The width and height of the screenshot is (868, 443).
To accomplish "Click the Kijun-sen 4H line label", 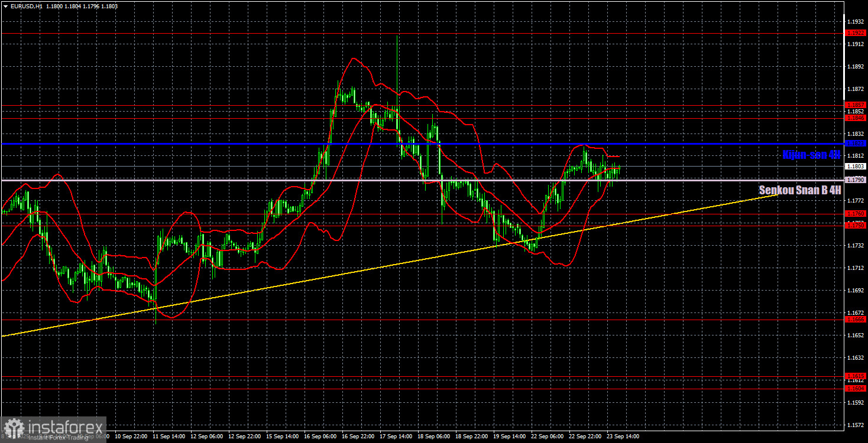I will click(811, 155).
